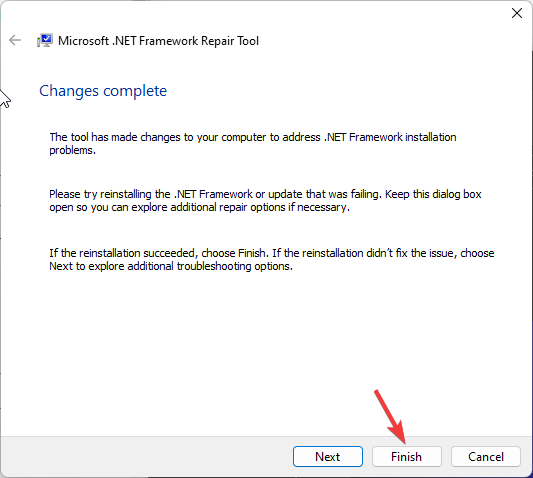Click "Keep this dialog box" text
Screen dimensions: 533x478
pos(433,194)
